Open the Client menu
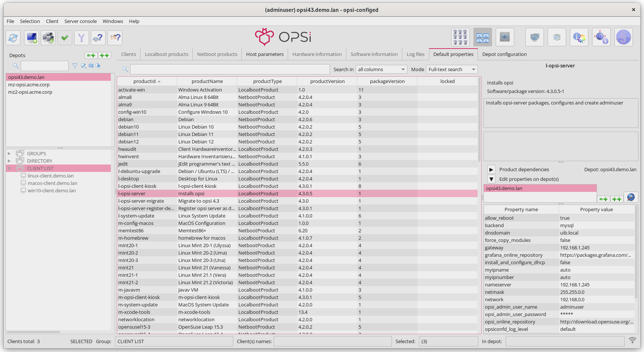This screenshot has width=644, height=352. (x=52, y=21)
